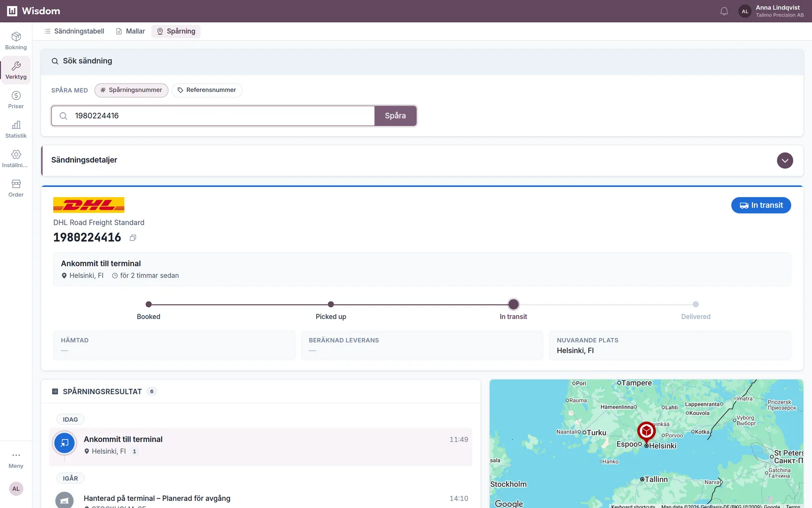This screenshot has height=508, width=812.
Task: Switch to the Mallar tab
Action: (130, 31)
